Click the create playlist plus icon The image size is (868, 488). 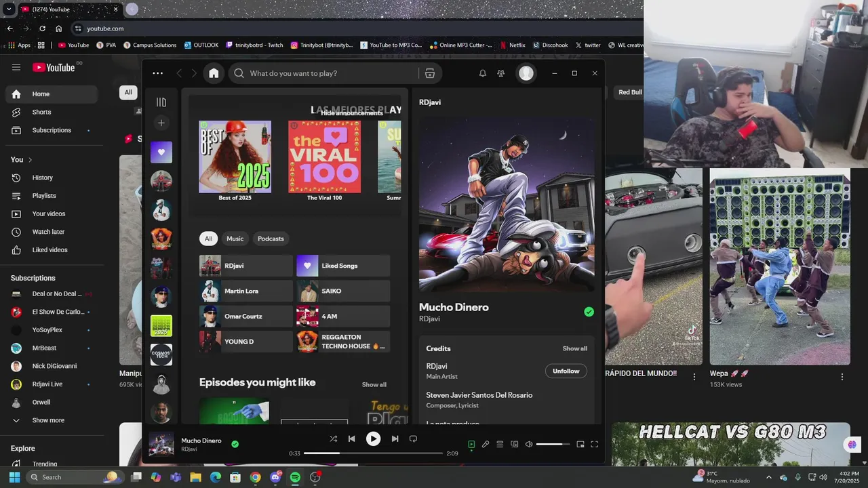161,123
